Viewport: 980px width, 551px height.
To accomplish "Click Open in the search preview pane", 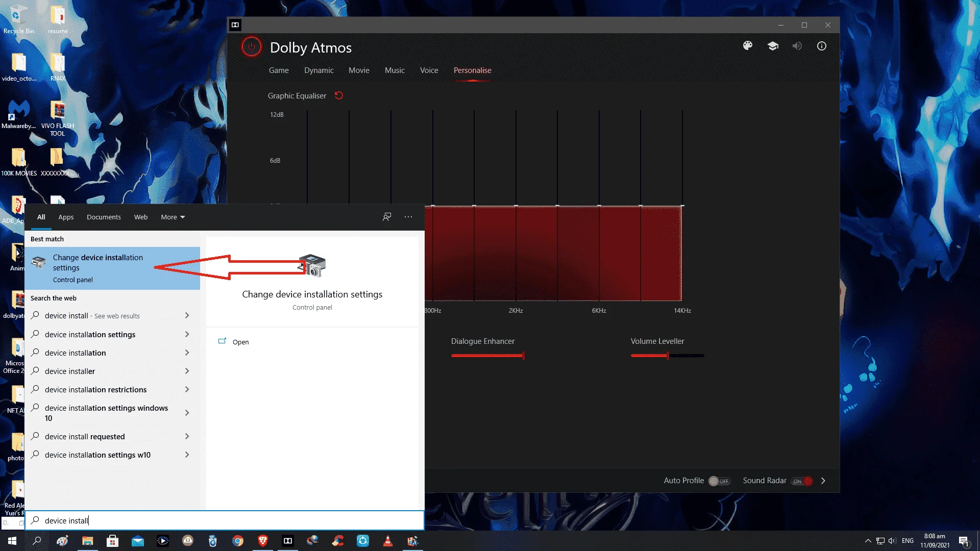I will coord(240,342).
